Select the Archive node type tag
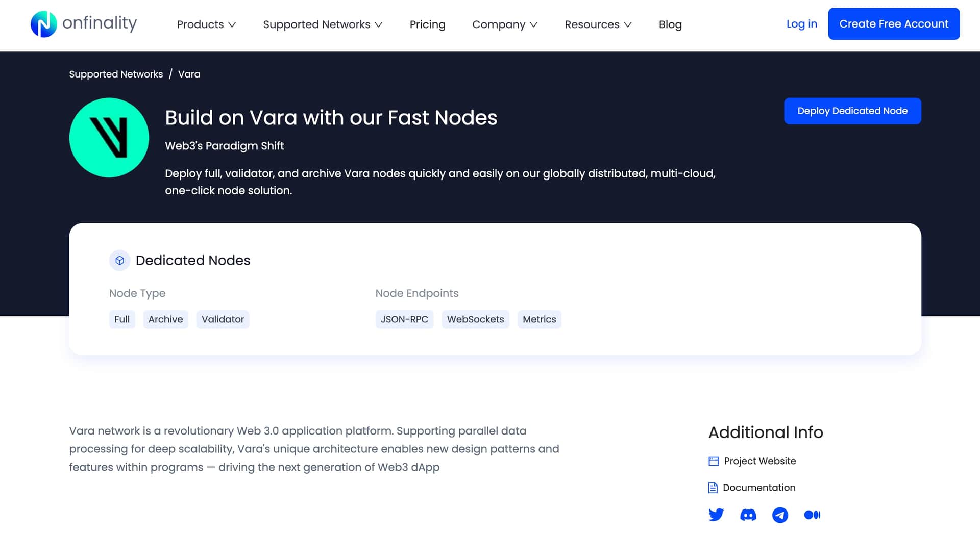Screen dimensions: 980x536 165,319
